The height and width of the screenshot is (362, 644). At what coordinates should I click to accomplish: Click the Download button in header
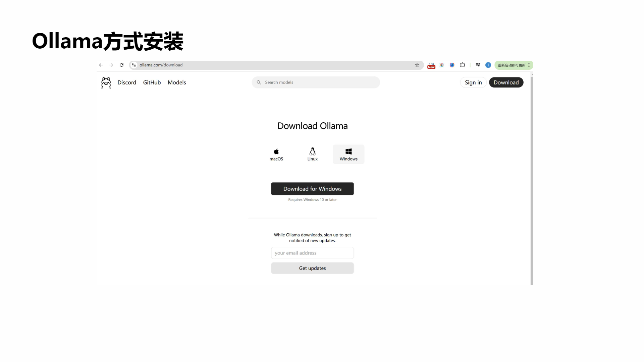tap(506, 82)
